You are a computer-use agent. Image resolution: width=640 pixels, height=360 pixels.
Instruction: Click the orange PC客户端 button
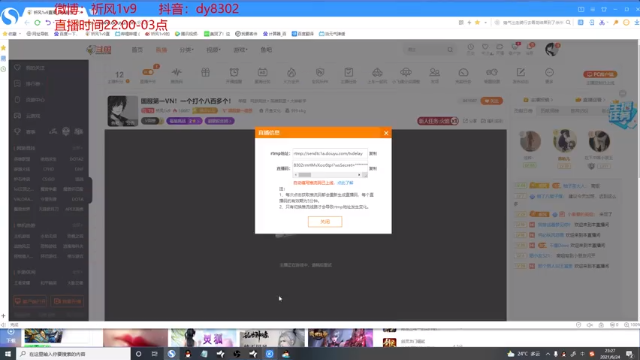click(600, 74)
